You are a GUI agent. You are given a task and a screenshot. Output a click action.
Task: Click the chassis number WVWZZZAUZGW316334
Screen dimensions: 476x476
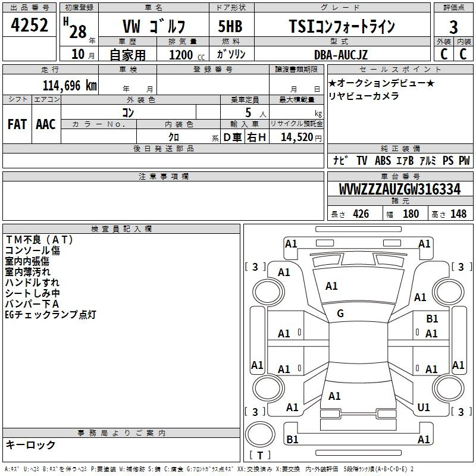[x=399, y=189]
